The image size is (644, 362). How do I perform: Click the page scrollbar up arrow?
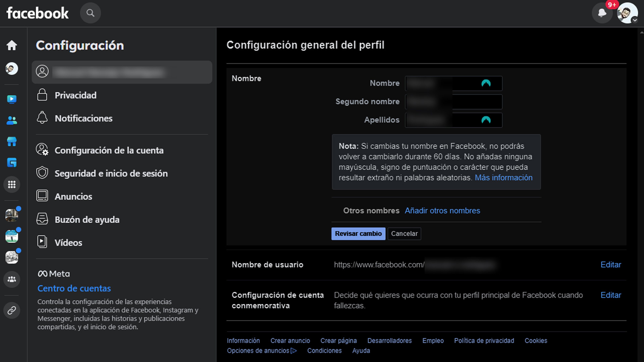pyautogui.click(x=642, y=32)
